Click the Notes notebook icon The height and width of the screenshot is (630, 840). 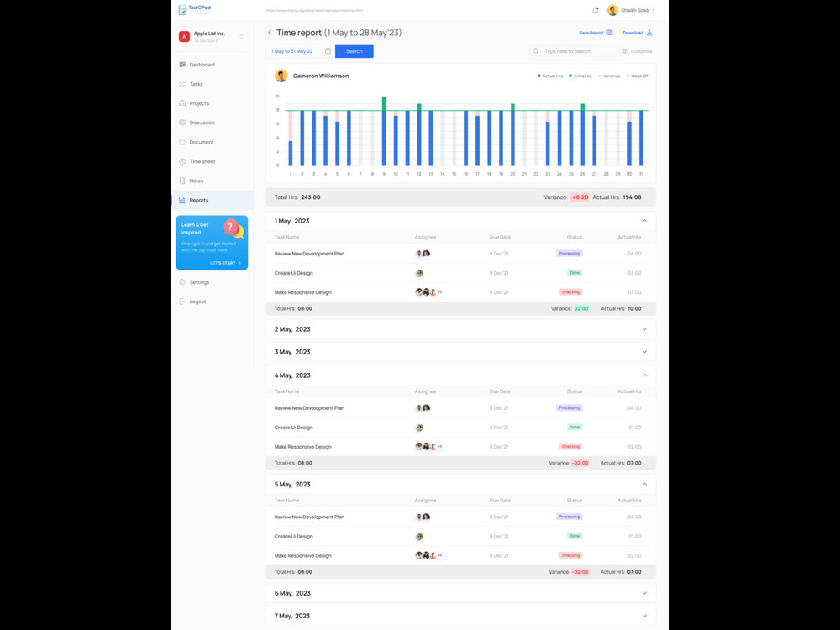click(182, 181)
